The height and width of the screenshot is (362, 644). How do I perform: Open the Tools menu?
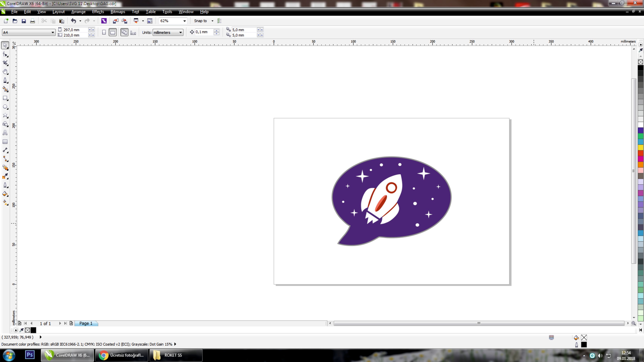167,12
